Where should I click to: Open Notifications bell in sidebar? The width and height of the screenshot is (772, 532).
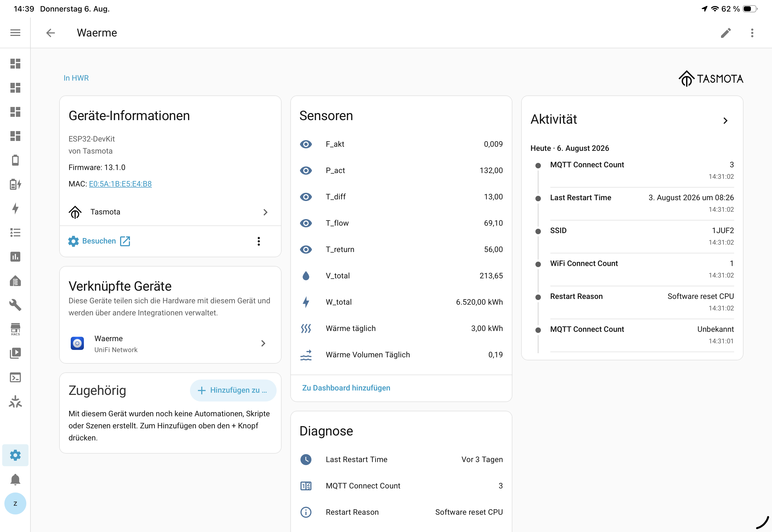[x=15, y=479]
